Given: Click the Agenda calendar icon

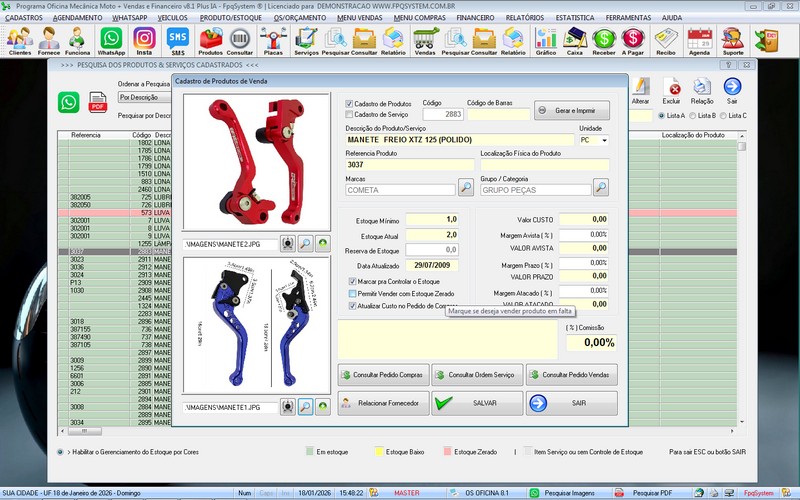Looking at the screenshot, I should pyautogui.click(x=699, y=40).
